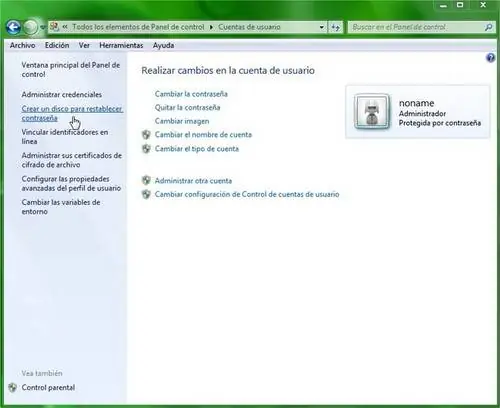500x408 pixels.
Task: Open the Ver menu
Action: [x=84, y=45]
